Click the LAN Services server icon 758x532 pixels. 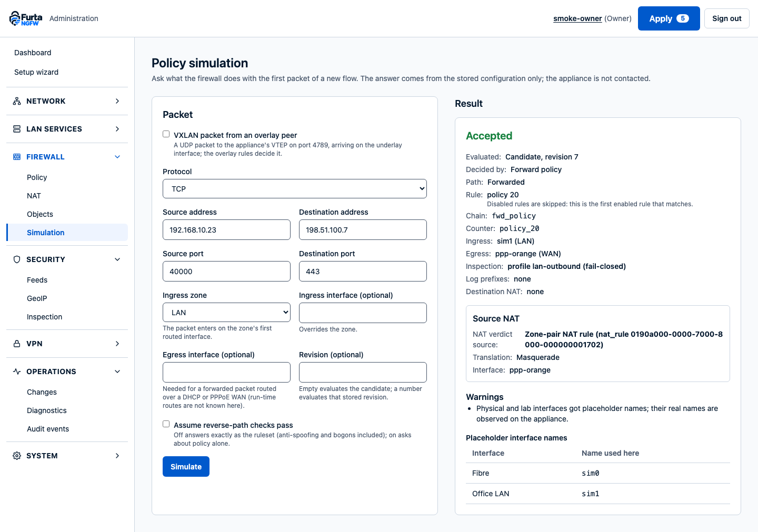coord(17,129)
